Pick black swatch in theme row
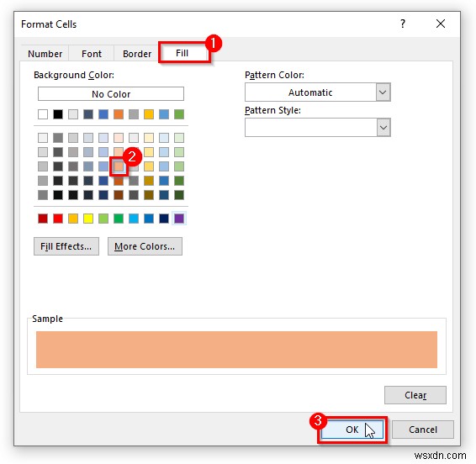Screen dimensions: 476x464 coord(58,114)
